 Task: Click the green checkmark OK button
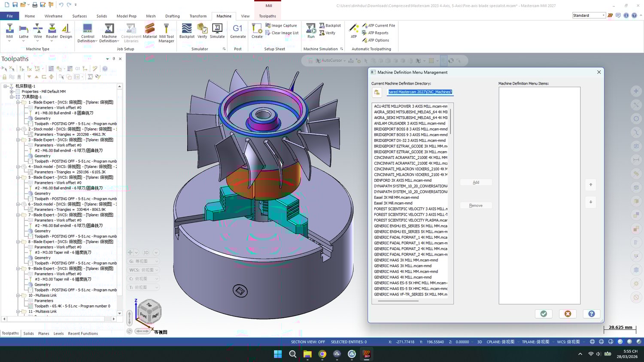[x=544, y=314]
